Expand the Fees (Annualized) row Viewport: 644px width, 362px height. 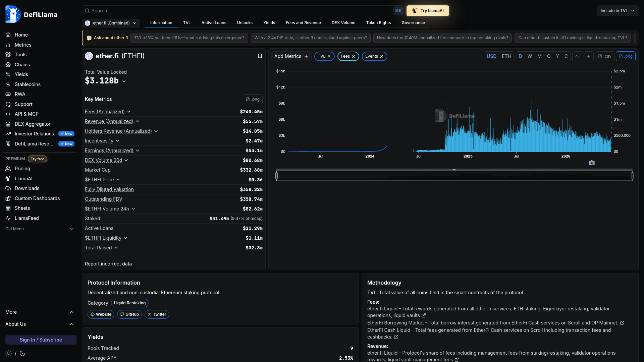click(x=129, y=112)
